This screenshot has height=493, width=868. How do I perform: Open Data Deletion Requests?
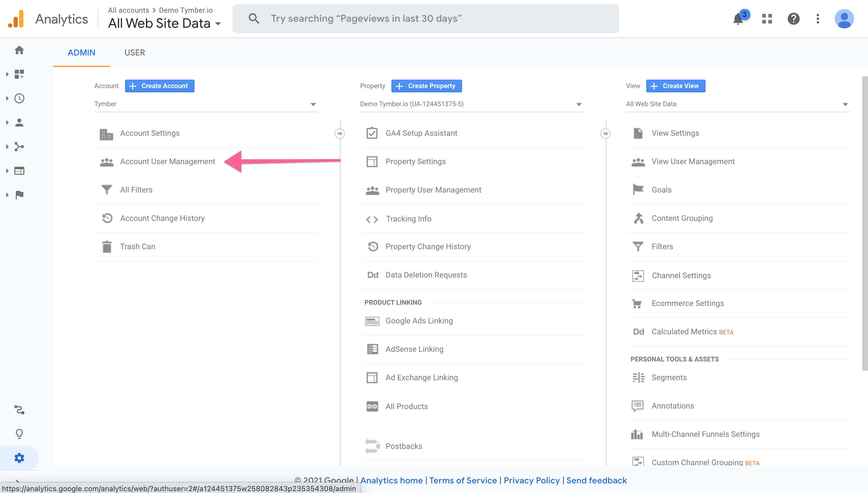click(x=426, y=275)
